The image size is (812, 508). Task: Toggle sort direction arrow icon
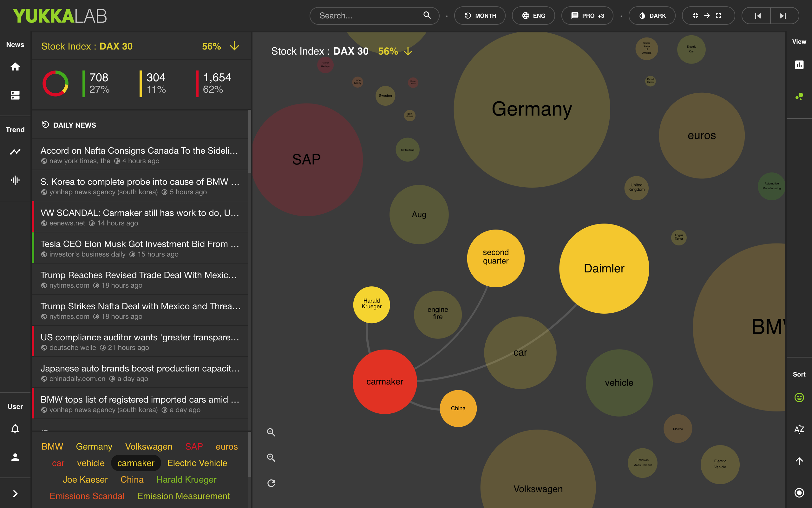tap(799, 461)
